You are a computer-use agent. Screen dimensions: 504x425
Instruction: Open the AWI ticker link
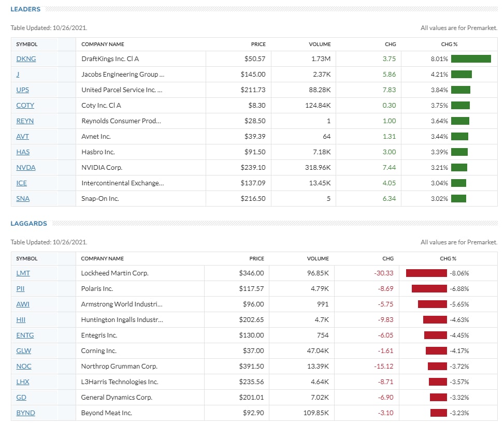pos(23,304)
